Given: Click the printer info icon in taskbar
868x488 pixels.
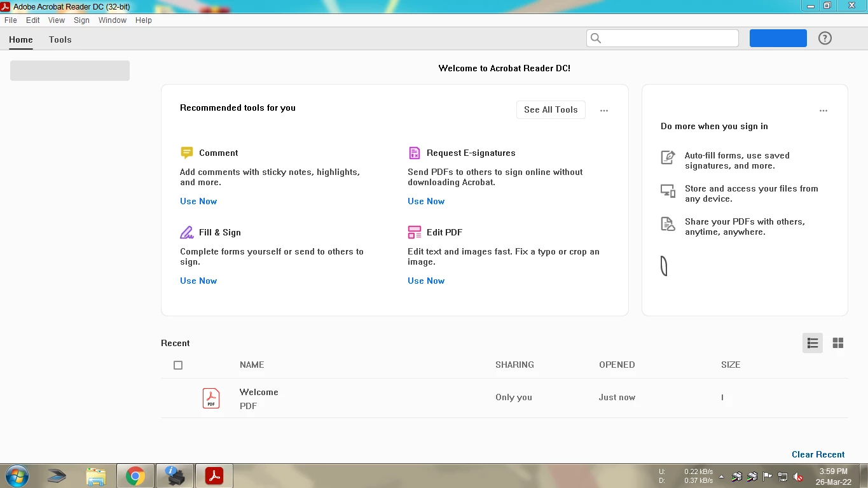Looking at the screenshot, I should (x=174, y=476).
